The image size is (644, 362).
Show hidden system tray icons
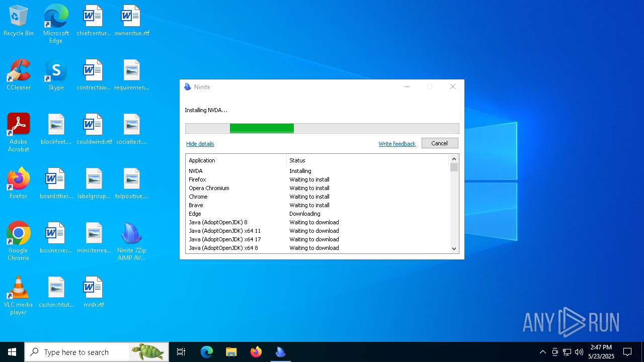point(542,352)
